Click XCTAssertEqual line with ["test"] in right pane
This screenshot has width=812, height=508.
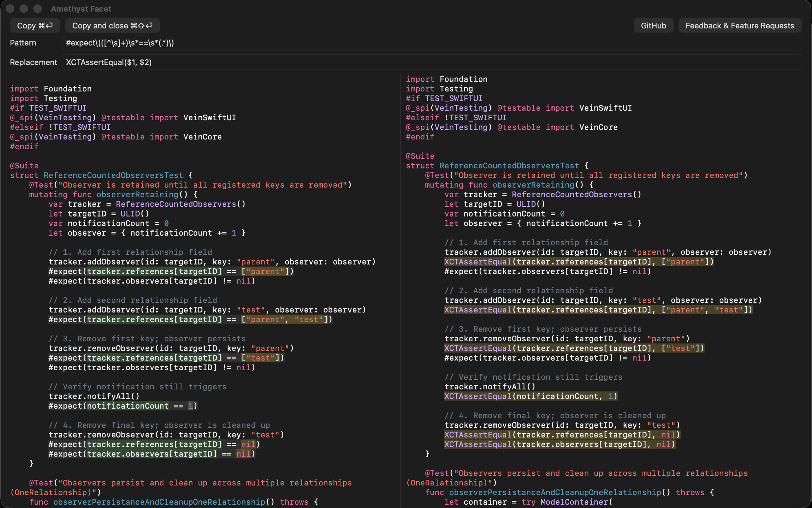pyautogui.click(x=574, y=348)
